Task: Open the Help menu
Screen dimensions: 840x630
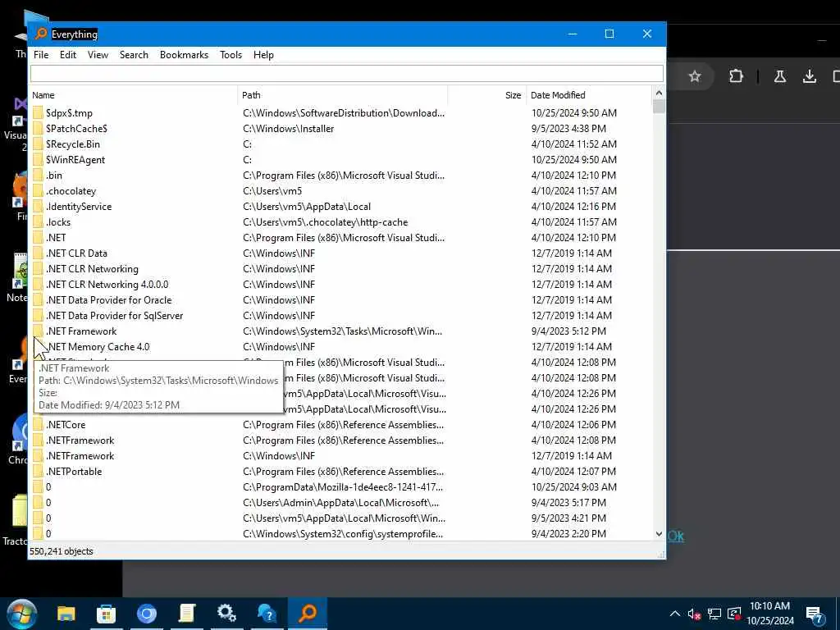Action: coord(263,55)
